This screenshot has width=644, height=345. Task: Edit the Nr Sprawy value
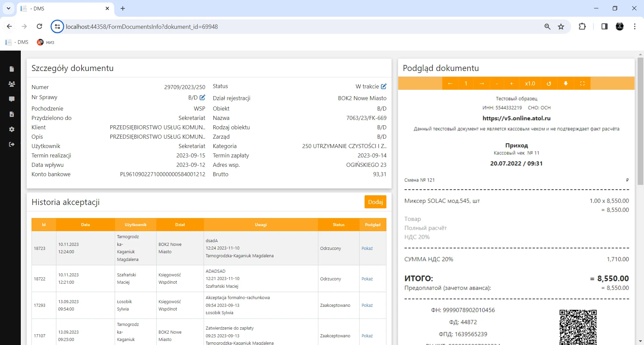tap(202, 97)
